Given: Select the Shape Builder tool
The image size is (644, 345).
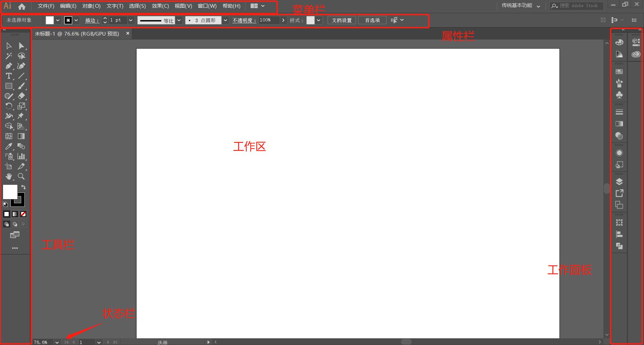Looking at the screenshot, I should pos(9,126).
